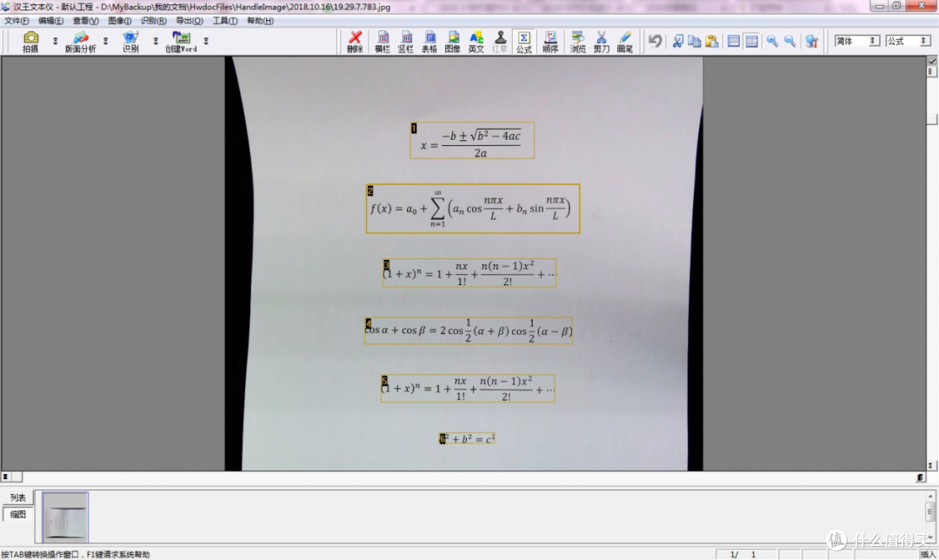Click the 顺序 reading order icon
Image resolution: width=939 pixels, height=560 pixels.
pyautogui.click(x=550, y=42)
